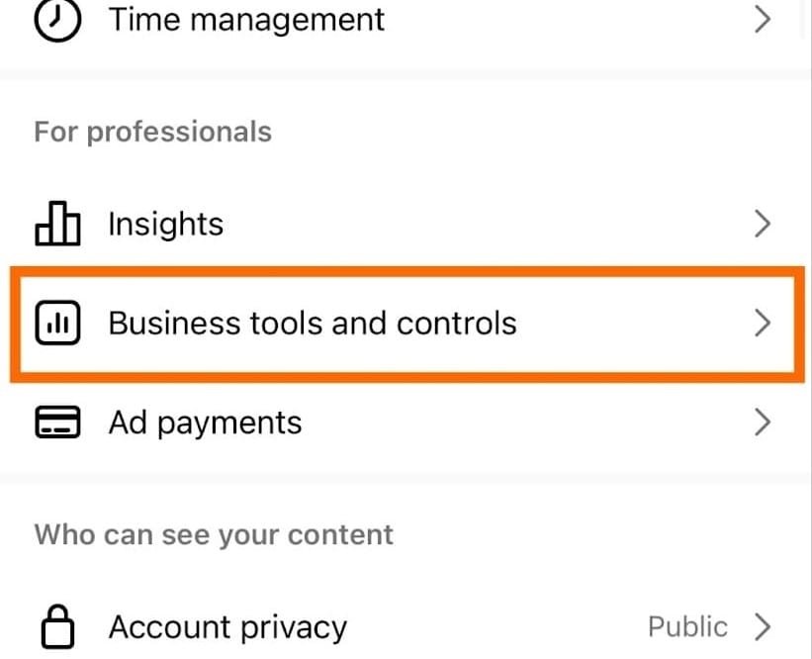Select the Time management menu entry

(x=245, y=19)
